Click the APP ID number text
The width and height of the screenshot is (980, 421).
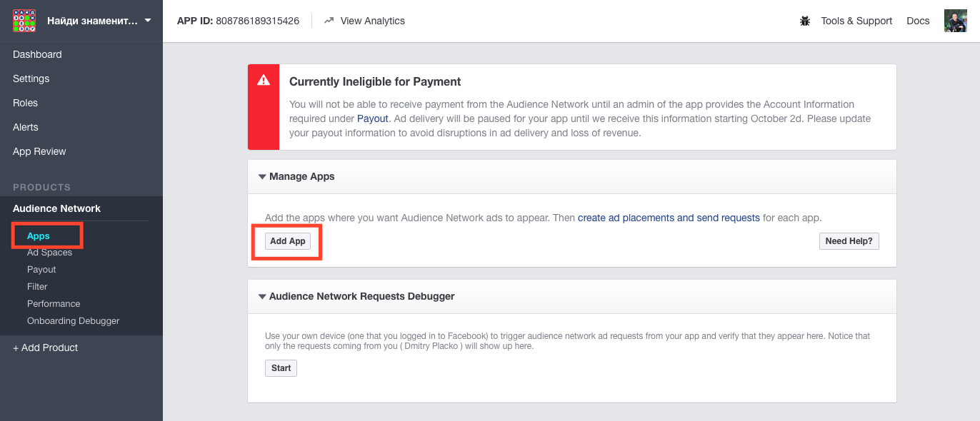click(258, 21)
